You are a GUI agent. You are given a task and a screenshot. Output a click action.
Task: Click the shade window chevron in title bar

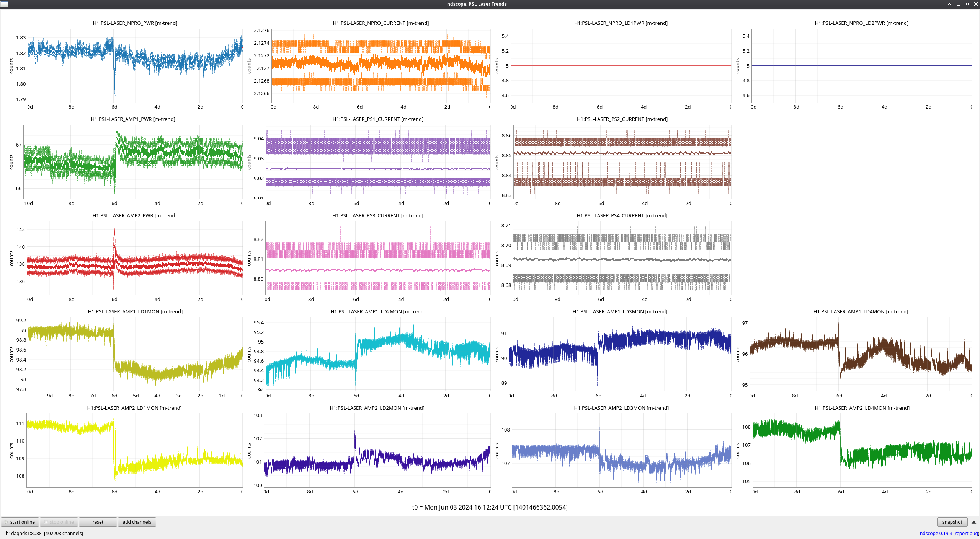pos(949,4)
